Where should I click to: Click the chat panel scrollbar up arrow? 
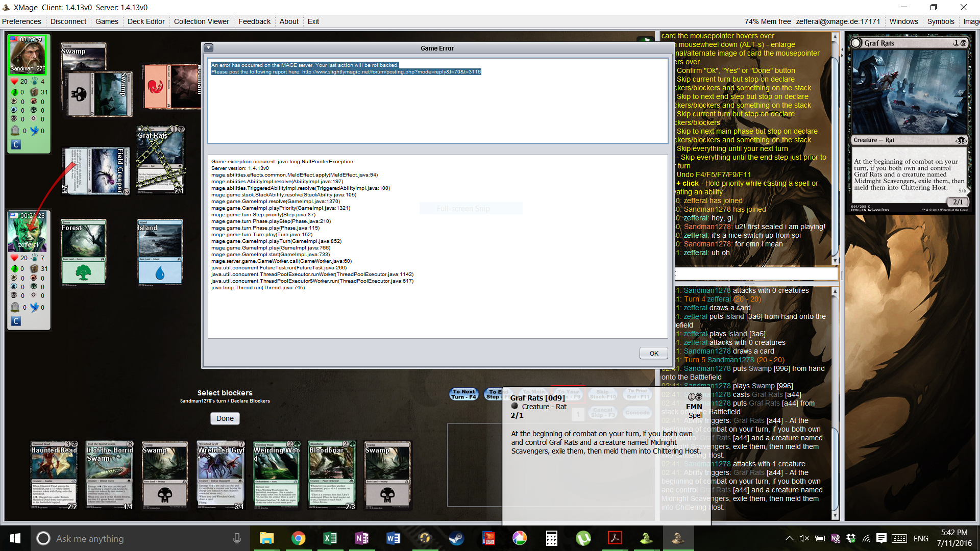(x=835, y=37)
